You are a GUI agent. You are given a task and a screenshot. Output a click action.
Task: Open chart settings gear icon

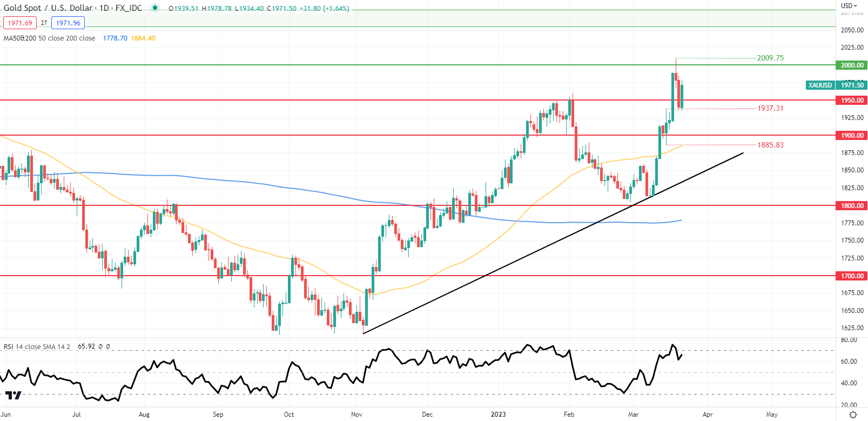point(853,415)
